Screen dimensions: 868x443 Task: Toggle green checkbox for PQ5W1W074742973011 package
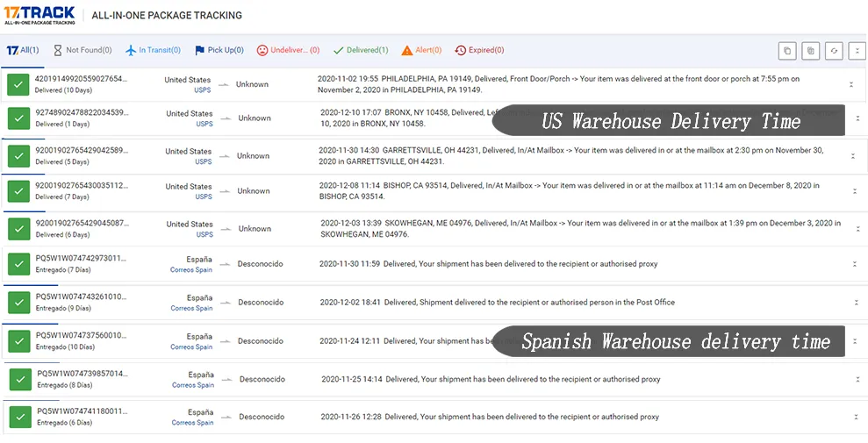pyautogui.click(x=18, y=264)
